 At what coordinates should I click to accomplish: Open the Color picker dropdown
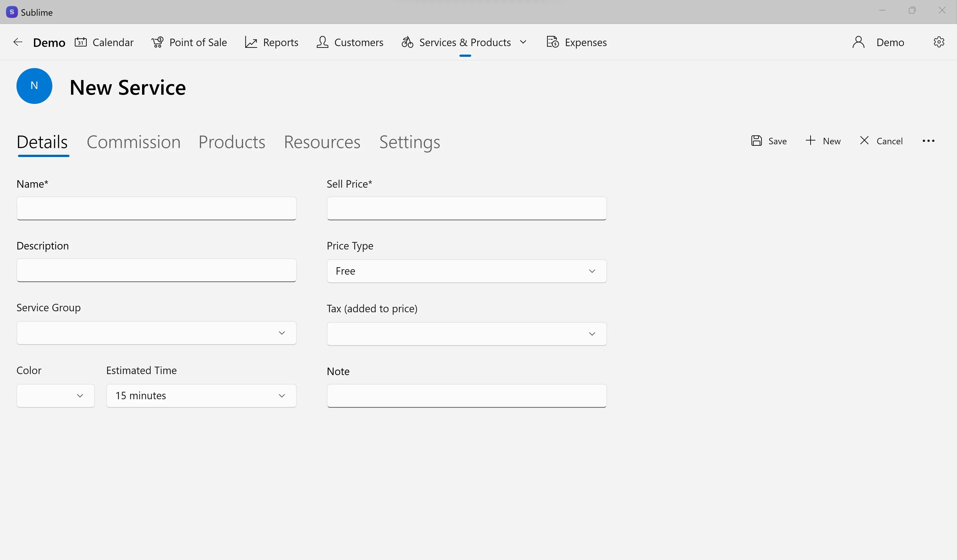[55, 396]
